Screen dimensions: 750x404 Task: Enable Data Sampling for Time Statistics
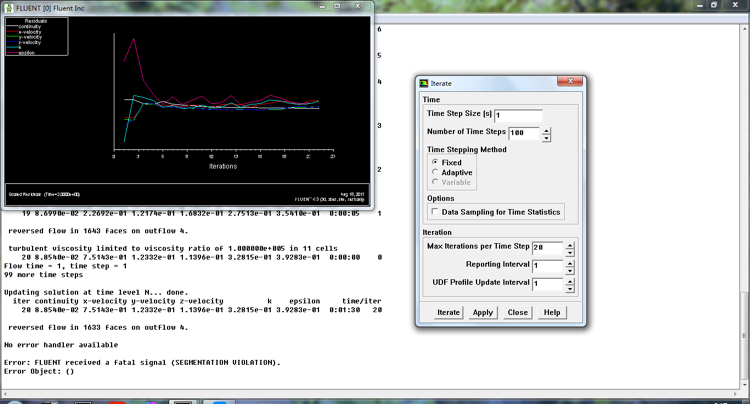click(434, 212)
